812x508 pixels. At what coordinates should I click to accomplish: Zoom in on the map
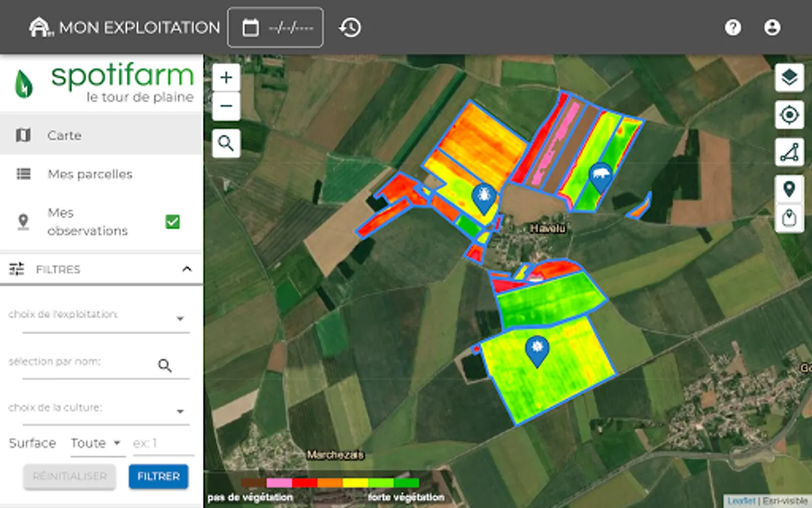click(226, 77)
